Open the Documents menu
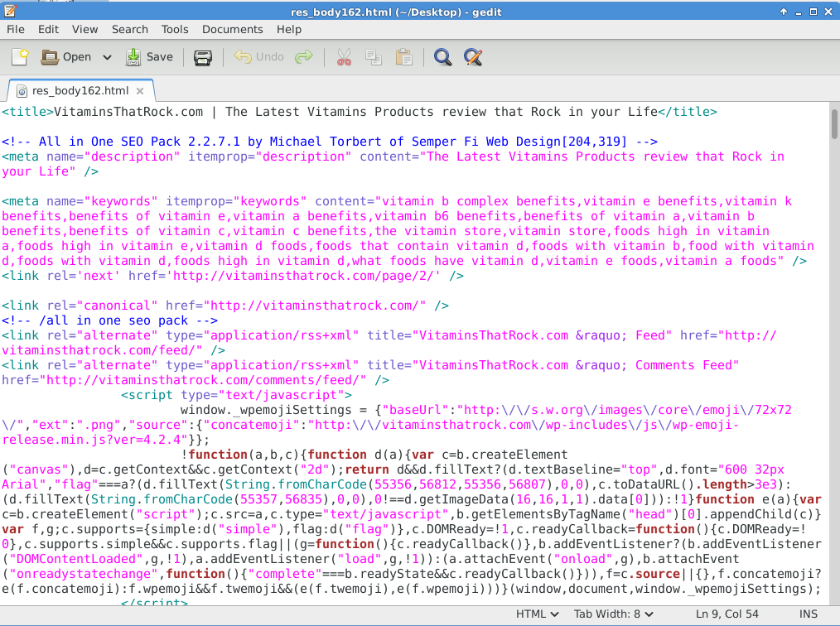 click(232, 30)
